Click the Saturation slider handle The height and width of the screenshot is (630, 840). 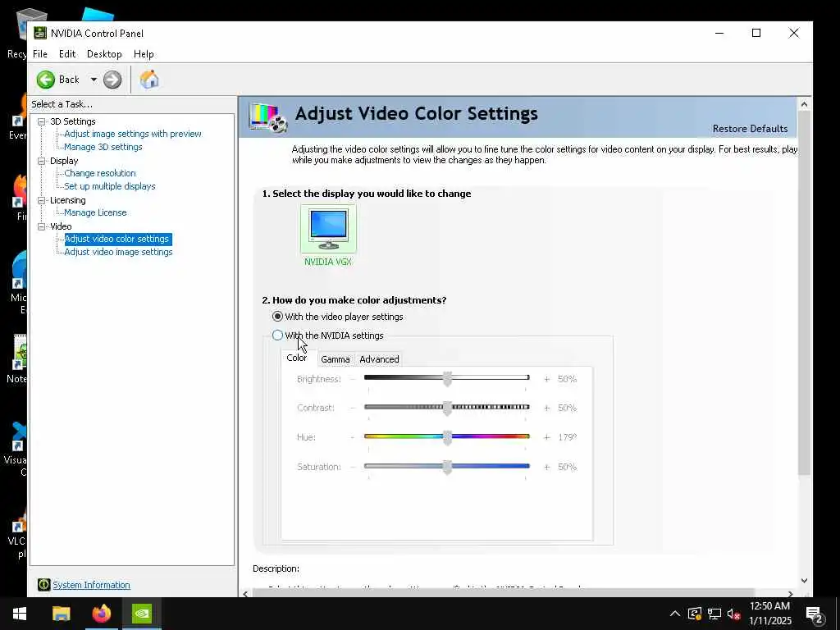(448, 467)
